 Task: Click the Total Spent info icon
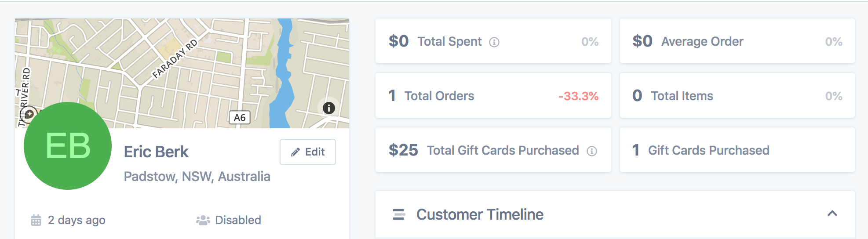(494, 42)
